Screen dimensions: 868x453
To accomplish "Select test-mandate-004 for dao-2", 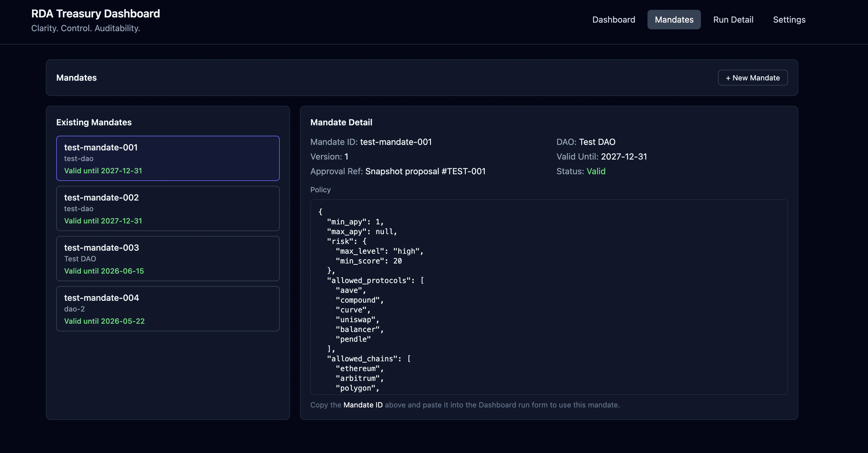I will click(x=167, y=308).
